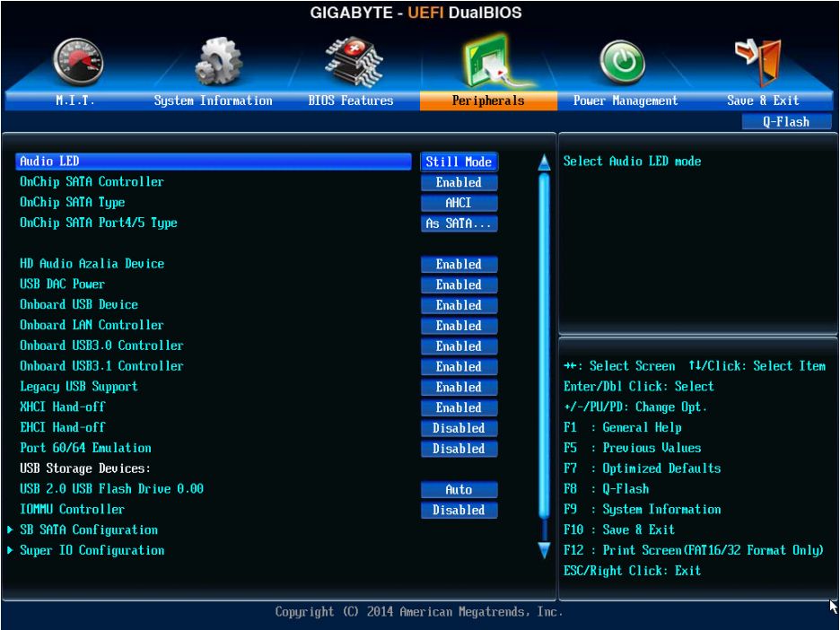Toggle Legacy USB Support Enabled value
Image resolution: width=840 pixels, height=630 pixels.
click(x=459, y=388)
